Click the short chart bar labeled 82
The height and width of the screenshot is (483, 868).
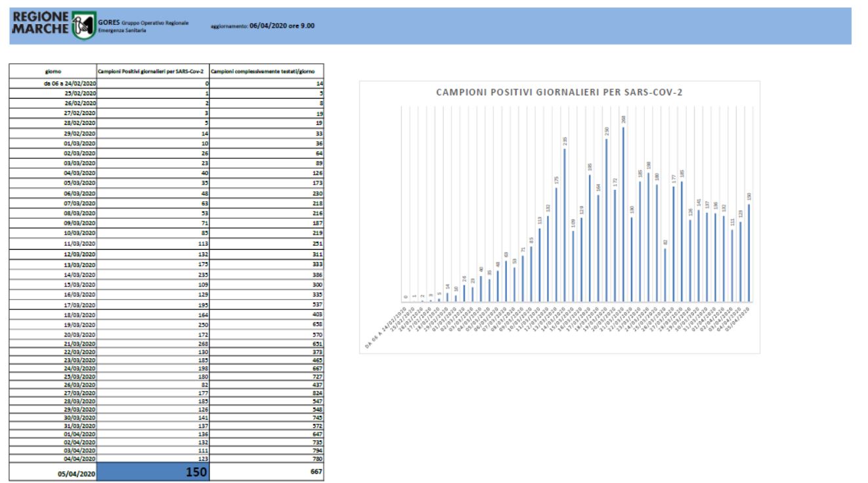[x=665, y=275]
